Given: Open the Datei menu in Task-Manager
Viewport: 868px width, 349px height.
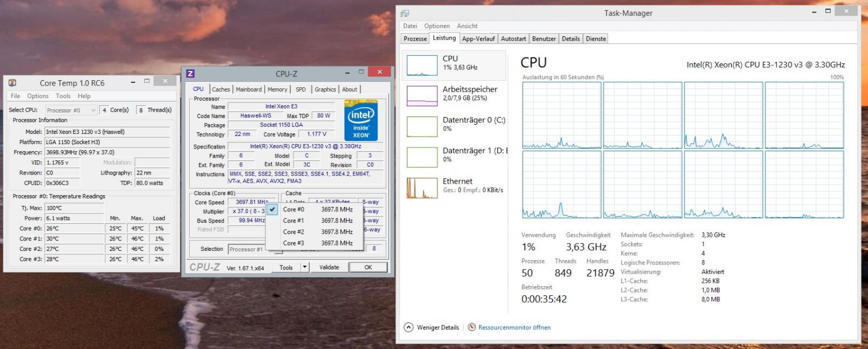Looking at the screenshot, I should [x=410, y=26].
